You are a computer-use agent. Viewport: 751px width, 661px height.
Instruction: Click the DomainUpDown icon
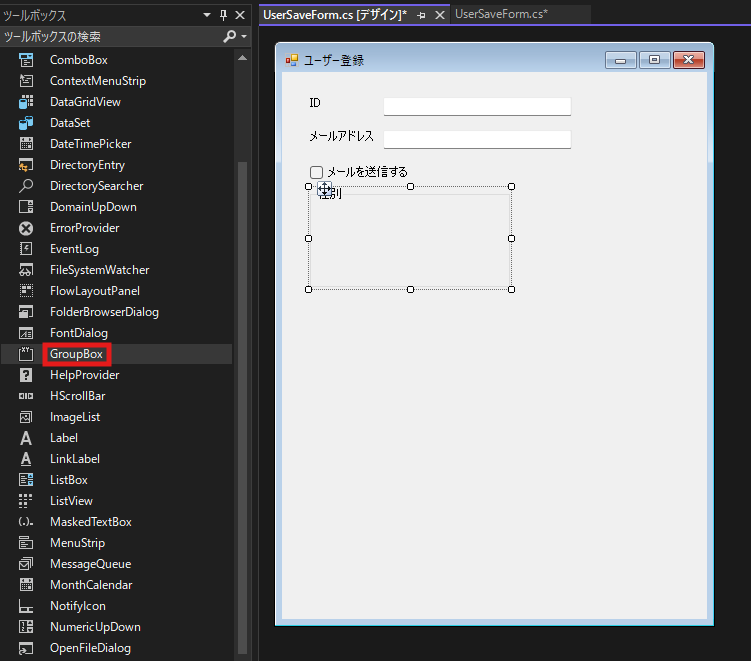pyautogui.click(x=26, y=207)
